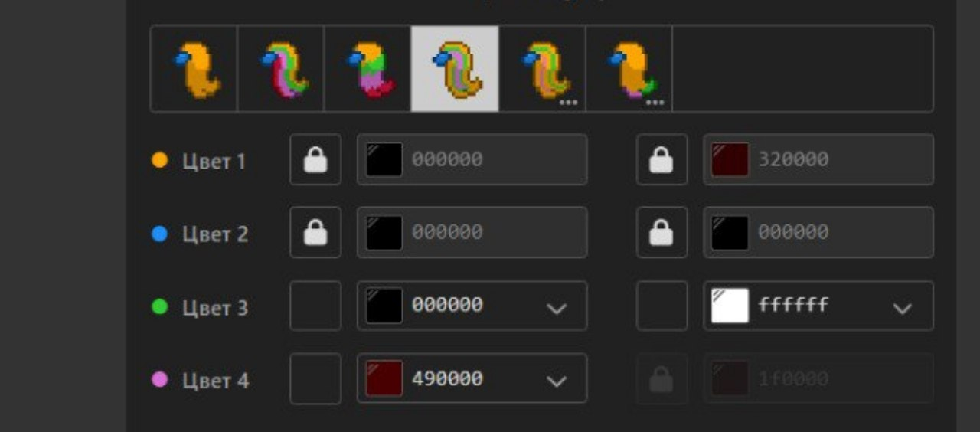Viewport: 980px width, 432px height.
Task: Click the dimmed lock icon beside 1f0000
Action: tap(661, 378)
